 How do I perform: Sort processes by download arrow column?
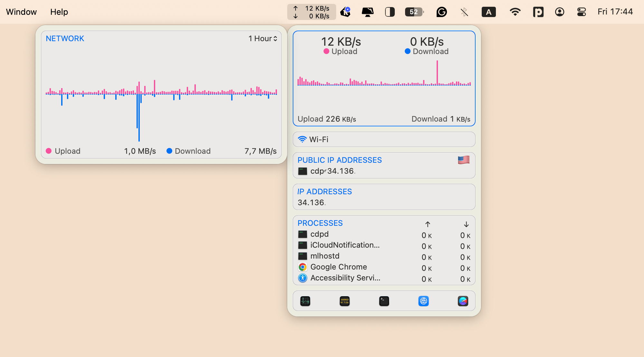click(466, 224)
